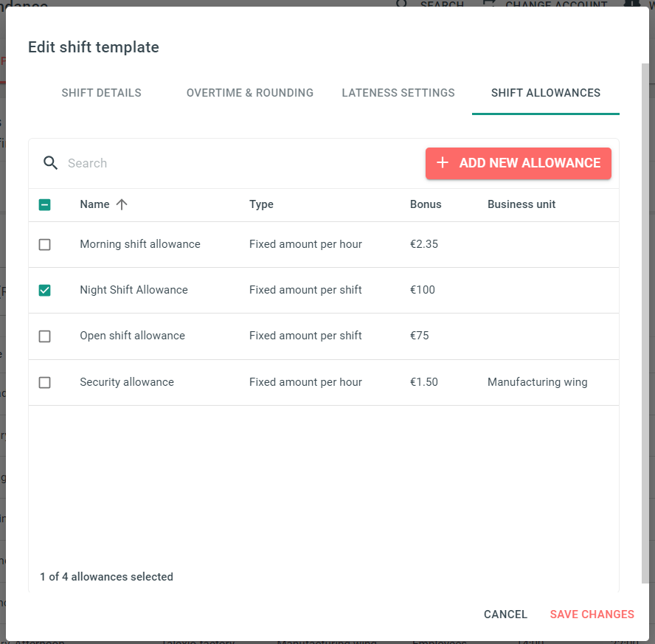Toggle the select-all checkbox in the header

coord(45,204)
